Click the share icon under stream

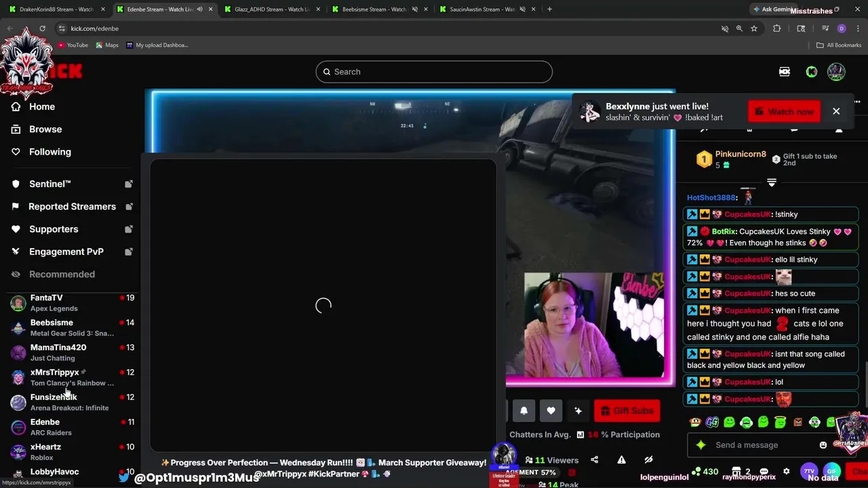coord(594,460)
